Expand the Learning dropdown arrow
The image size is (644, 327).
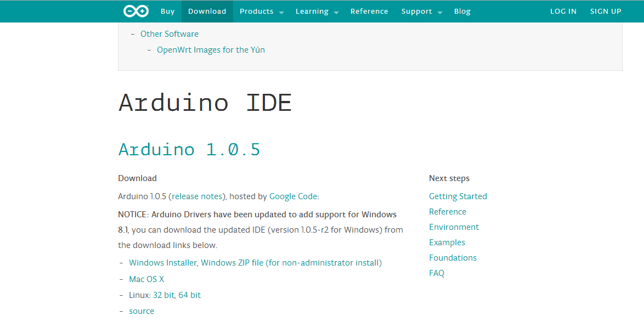click(336, 13)
